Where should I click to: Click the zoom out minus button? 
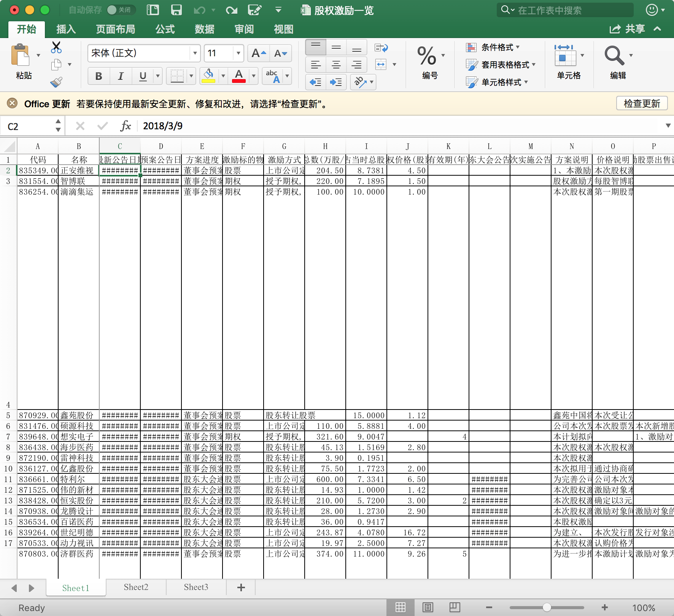[x=489, y=608]
